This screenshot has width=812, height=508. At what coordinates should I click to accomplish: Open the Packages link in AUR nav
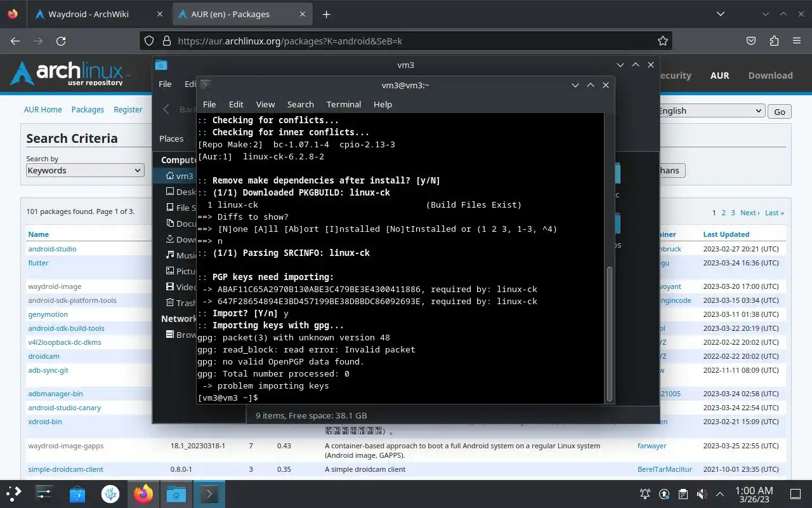[x=88, y=109]
